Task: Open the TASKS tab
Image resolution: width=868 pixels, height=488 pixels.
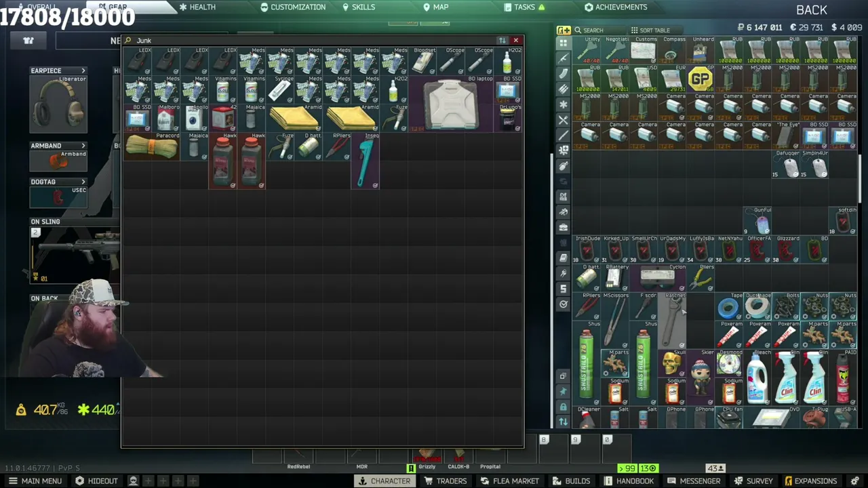Action: coord(525,7)
